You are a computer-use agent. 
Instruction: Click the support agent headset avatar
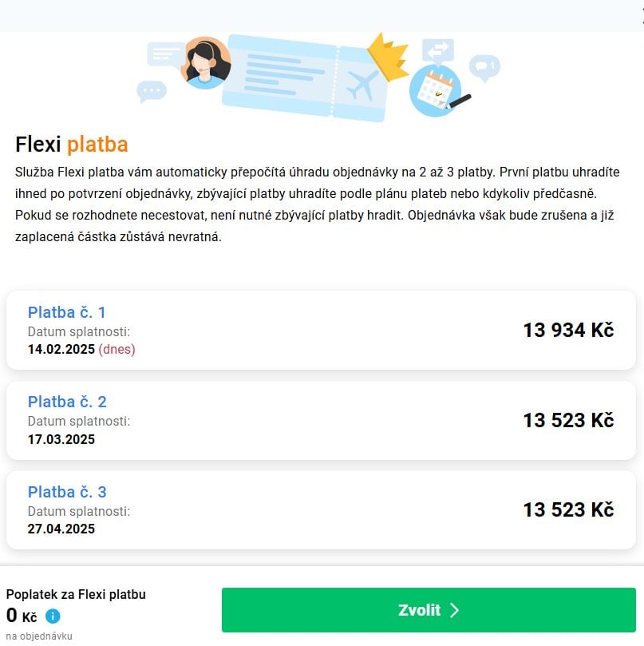click(206, 62)
